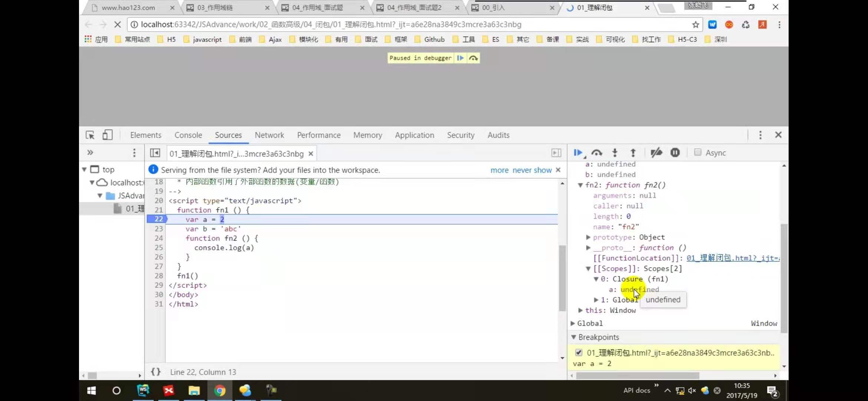The image size is (868, 401).
Task: Resume script execution in debugger toolbar
Action: click(x=578, y=153)
